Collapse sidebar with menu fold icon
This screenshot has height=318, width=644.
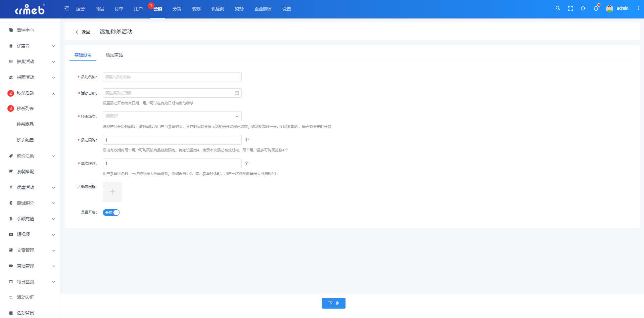67,8
